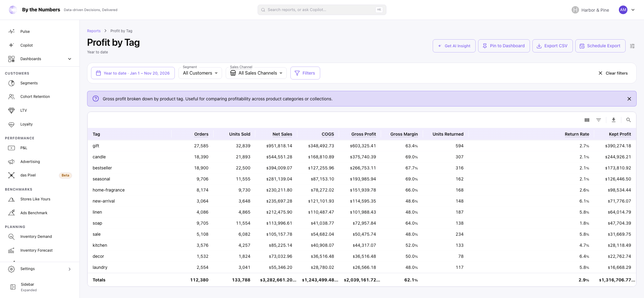Open table search magnifier icon
The height and width of the screenshot is (298, 644).
coord(628,120)
